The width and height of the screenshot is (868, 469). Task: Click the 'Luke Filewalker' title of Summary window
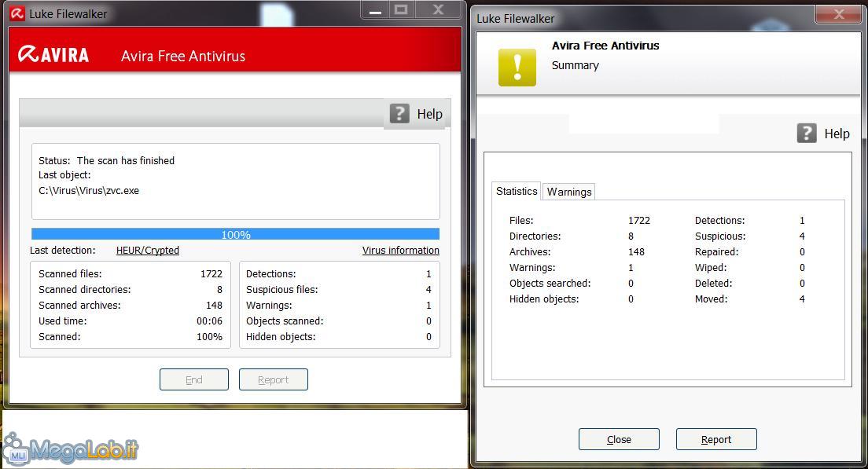coord(516,18)
